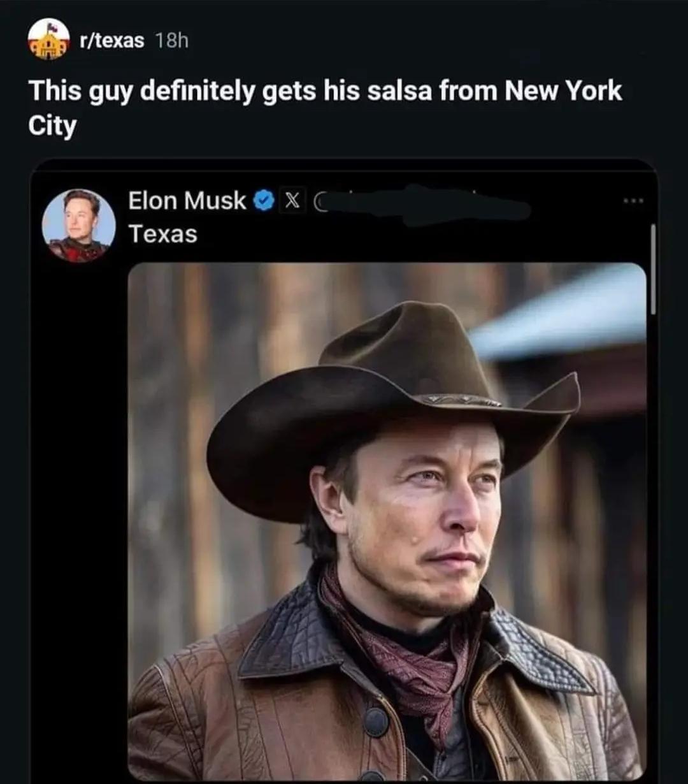The image size is (688, 784).
Task: Click the blue verified checkmark badge
Action: pos(264,201)
